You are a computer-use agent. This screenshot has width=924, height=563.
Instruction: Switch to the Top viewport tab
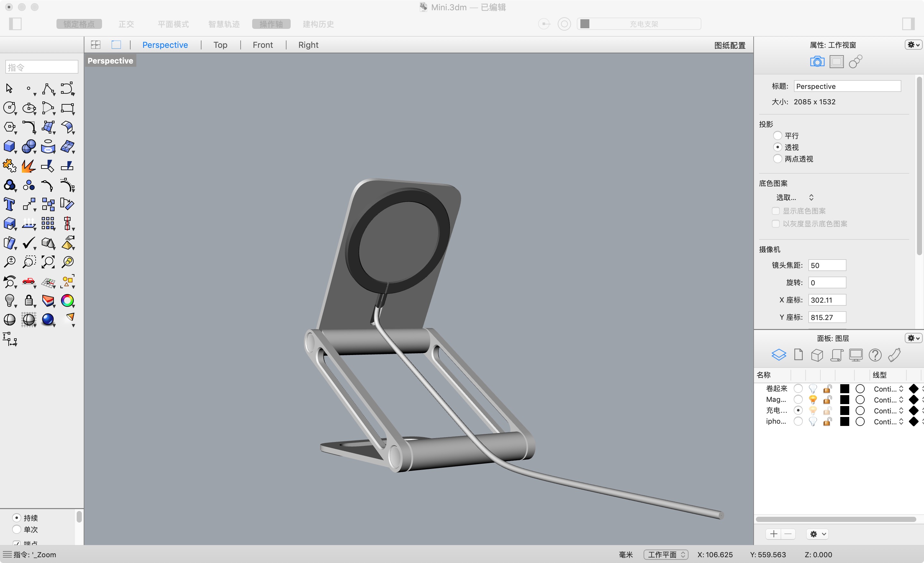220,45
